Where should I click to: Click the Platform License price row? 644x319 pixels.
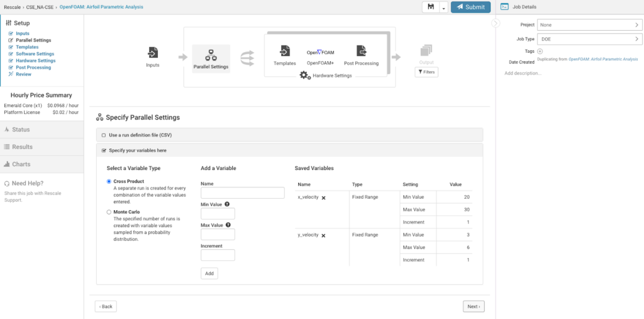point(41,112)
